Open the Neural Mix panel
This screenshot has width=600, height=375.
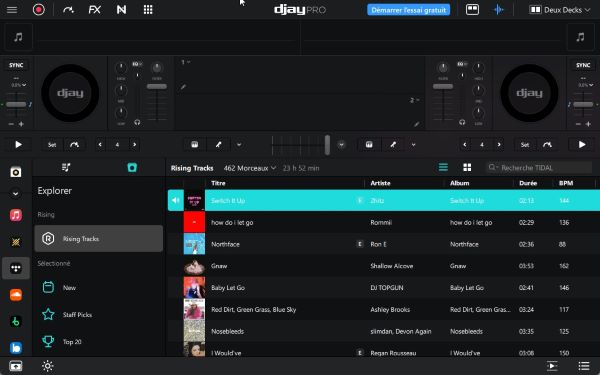(121, 10)
